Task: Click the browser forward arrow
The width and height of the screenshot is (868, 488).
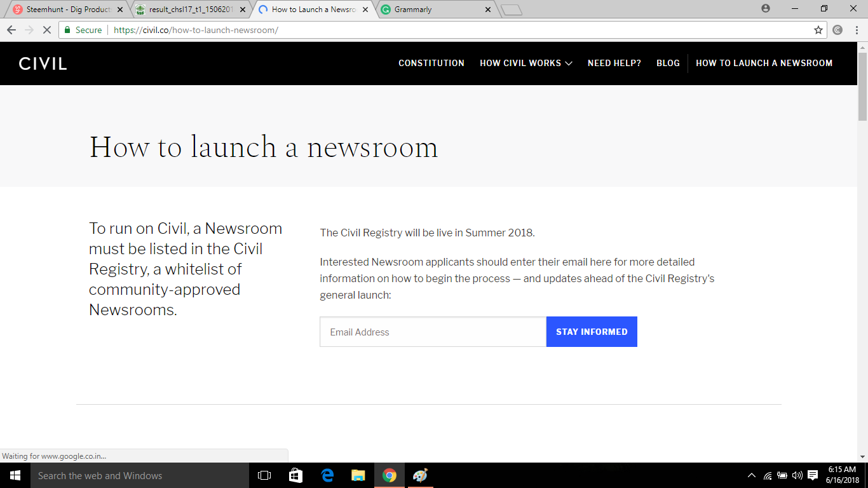Action: 29,30
